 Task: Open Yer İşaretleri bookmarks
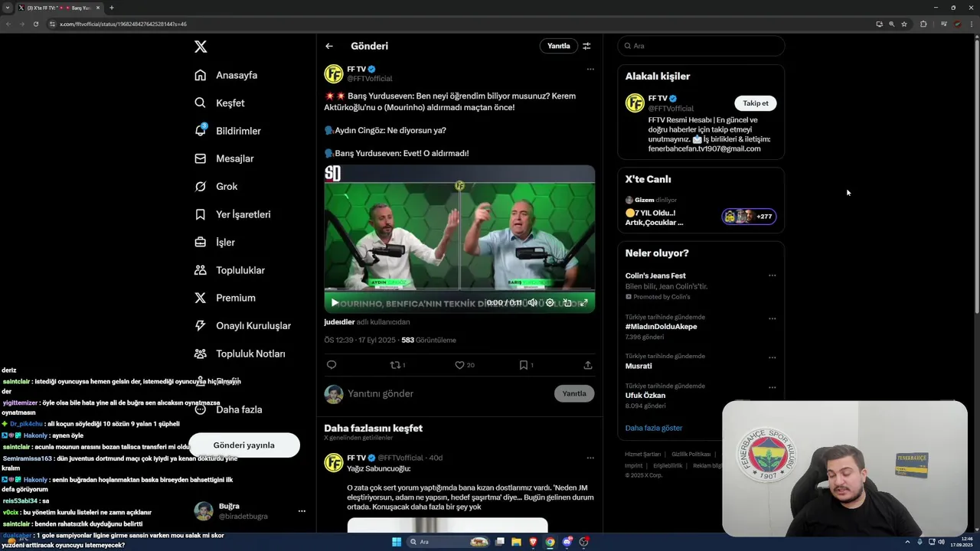tap(233, 214)
